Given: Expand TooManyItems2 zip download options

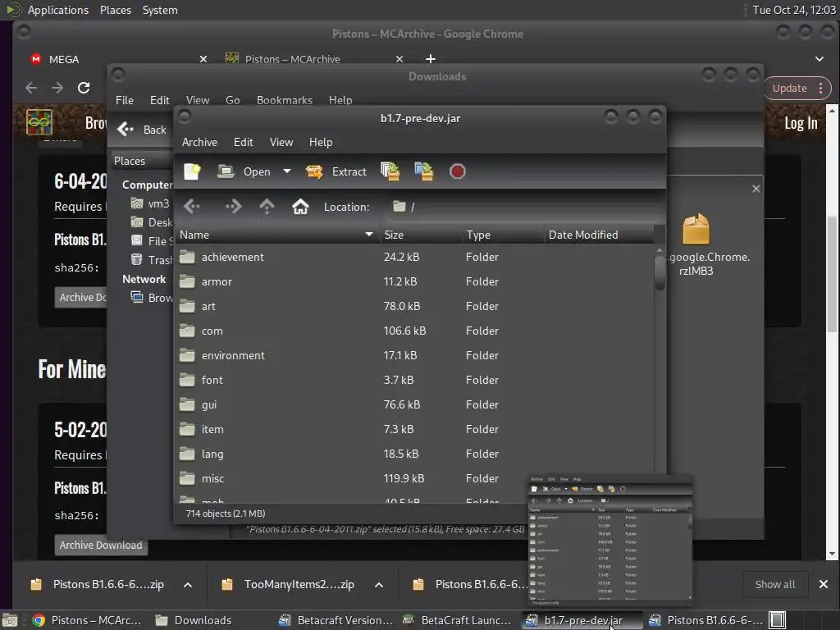Looking at the screenshot, I should pos(379,584).
